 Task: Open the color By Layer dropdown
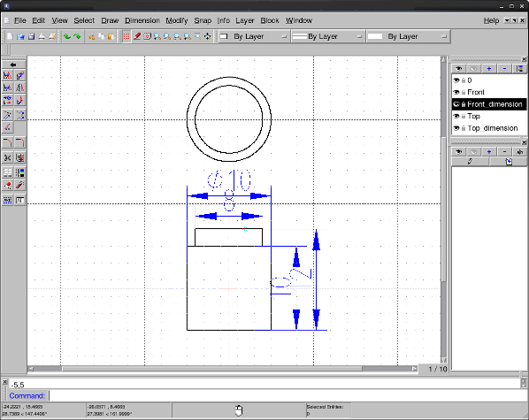pyautogui.click(x=254, y=36)
